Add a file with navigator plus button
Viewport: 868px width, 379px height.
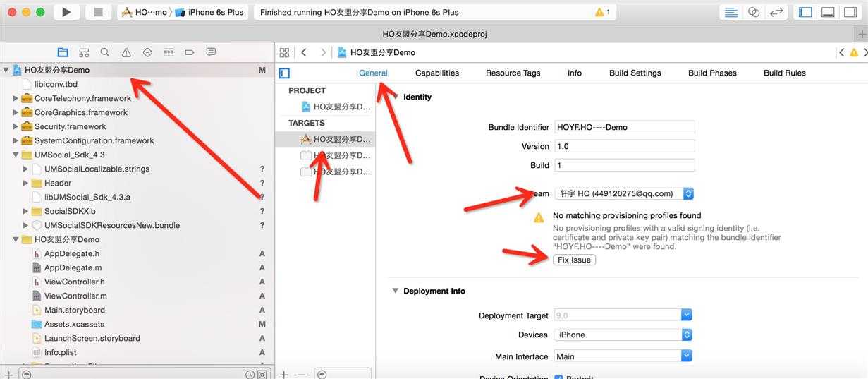[x=8, y=374]
